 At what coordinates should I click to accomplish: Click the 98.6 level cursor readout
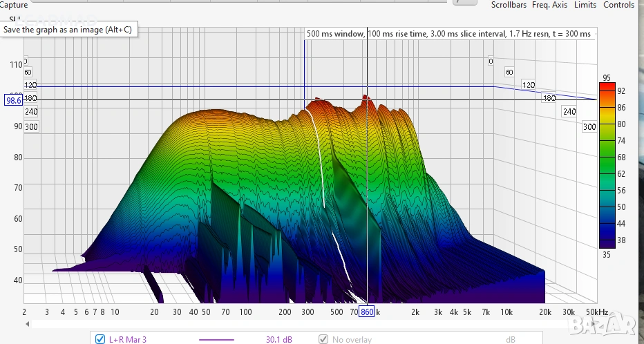pos(13,99)
